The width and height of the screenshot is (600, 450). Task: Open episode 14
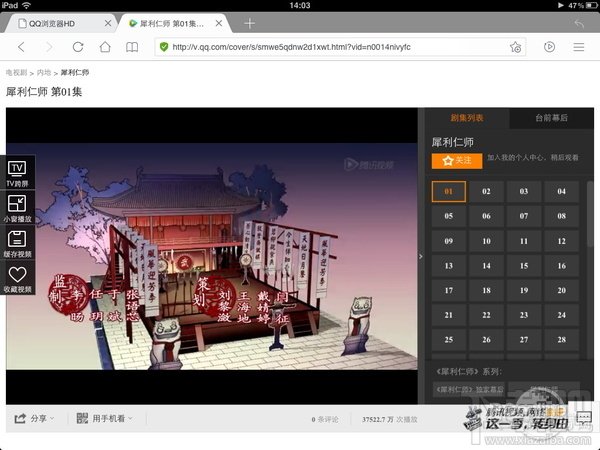tap(486, 266)
